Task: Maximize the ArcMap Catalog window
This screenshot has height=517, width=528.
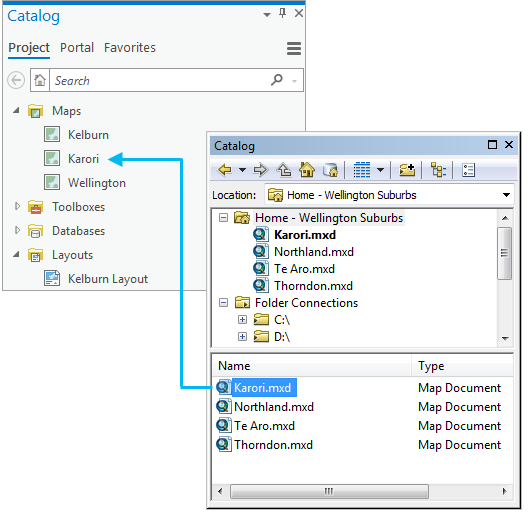Action: pyautogui.click(x=492, y=144)
